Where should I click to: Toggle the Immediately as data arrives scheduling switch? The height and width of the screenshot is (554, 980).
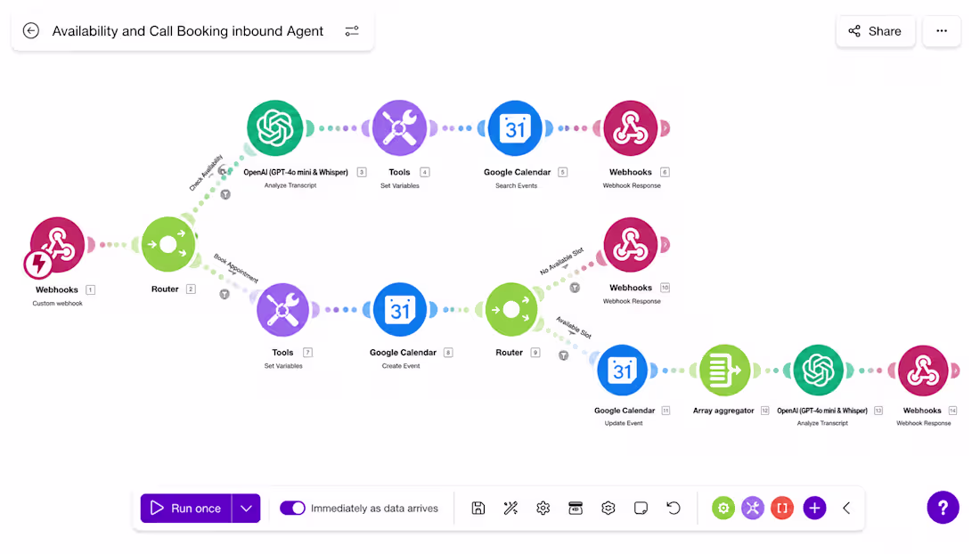point(292,508)
